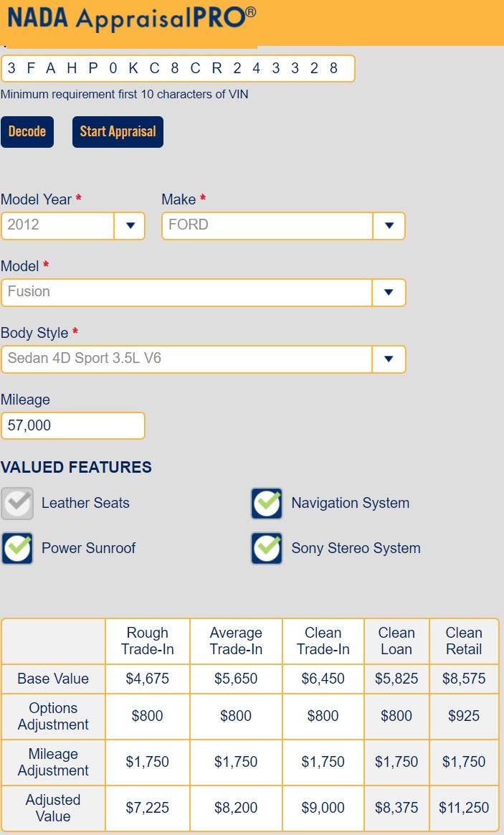Open the Make dropdown arrow
Viewport: 504px width, 835px height.
[389, 226]
